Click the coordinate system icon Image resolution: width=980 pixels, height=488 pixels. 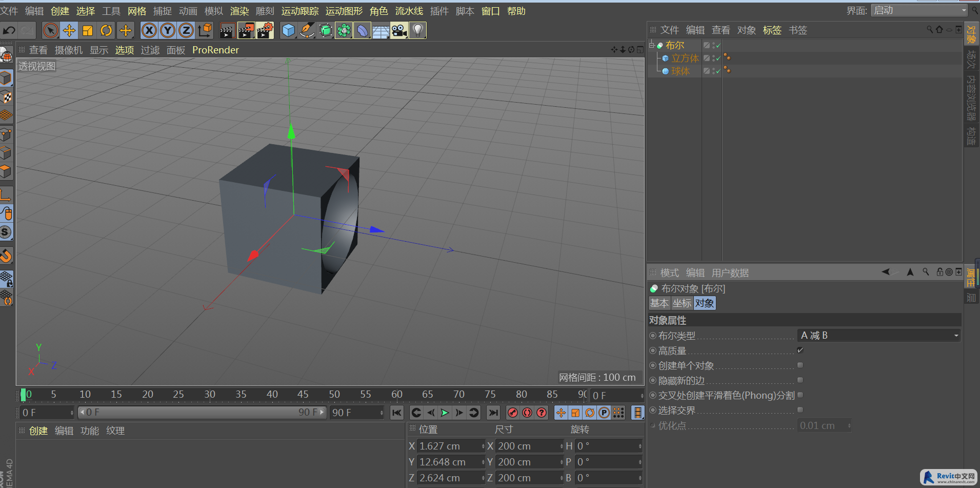click(x=205, y=30)
